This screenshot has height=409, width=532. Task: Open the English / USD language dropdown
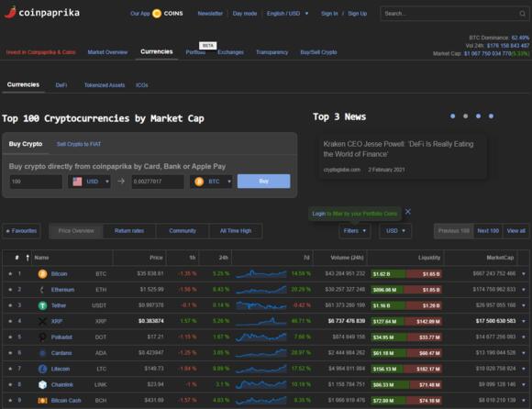pyautogui.click(x=287, y=14)
